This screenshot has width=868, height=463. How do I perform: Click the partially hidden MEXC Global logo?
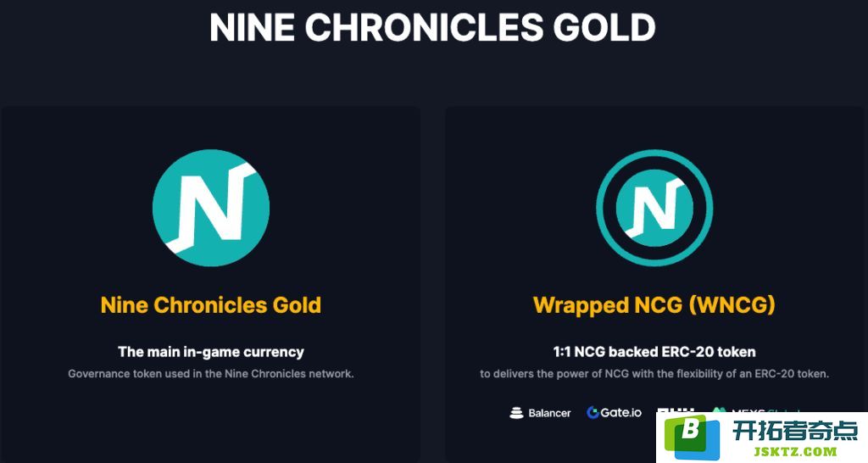(x=756, y=410)
